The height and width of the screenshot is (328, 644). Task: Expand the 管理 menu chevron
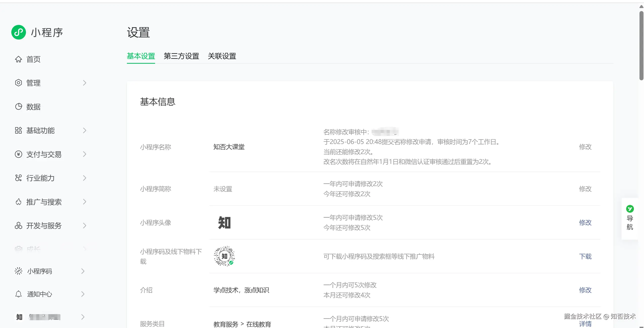click(85, 83)
